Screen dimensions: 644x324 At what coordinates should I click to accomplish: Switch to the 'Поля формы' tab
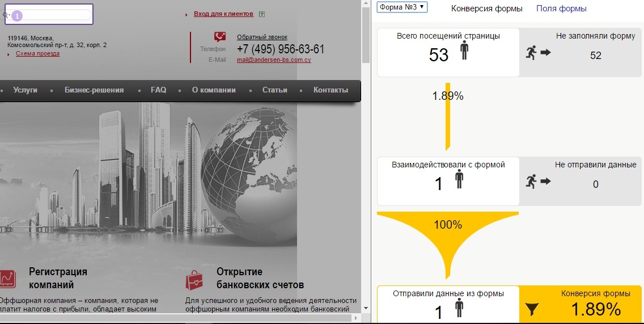[561, 9]
